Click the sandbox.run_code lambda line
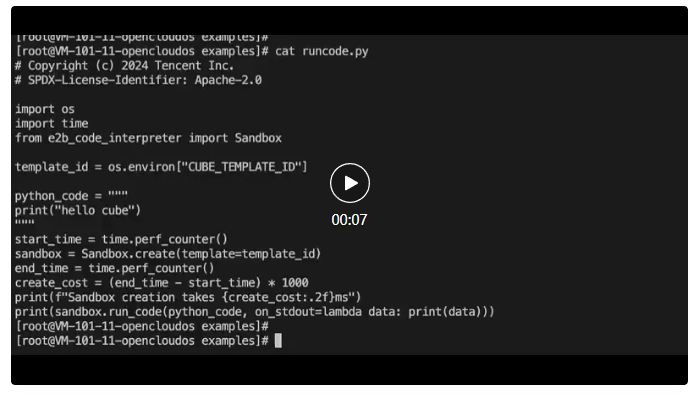 point(255,312)
